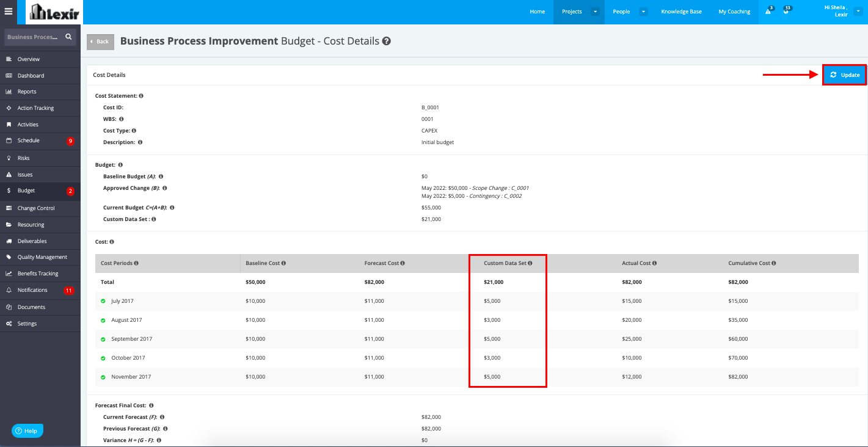
Task: Click the search magnifier icon in sidebar
Action: [x=68, y=37]
